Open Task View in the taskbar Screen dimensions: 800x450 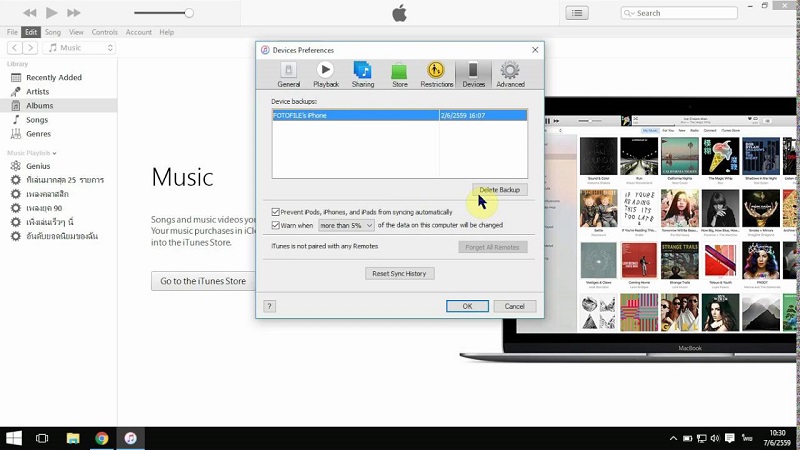[x=42, y=438]
